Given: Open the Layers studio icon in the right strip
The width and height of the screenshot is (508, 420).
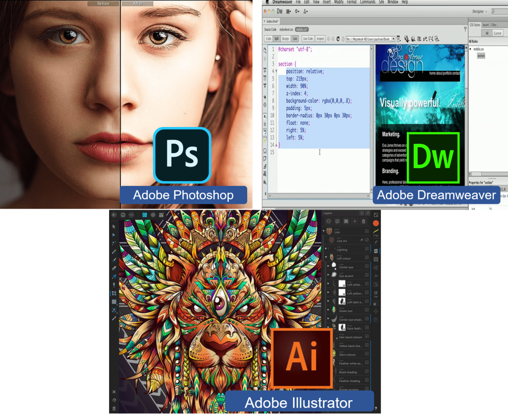Looking at the screenshot, I should coord(376,250).
